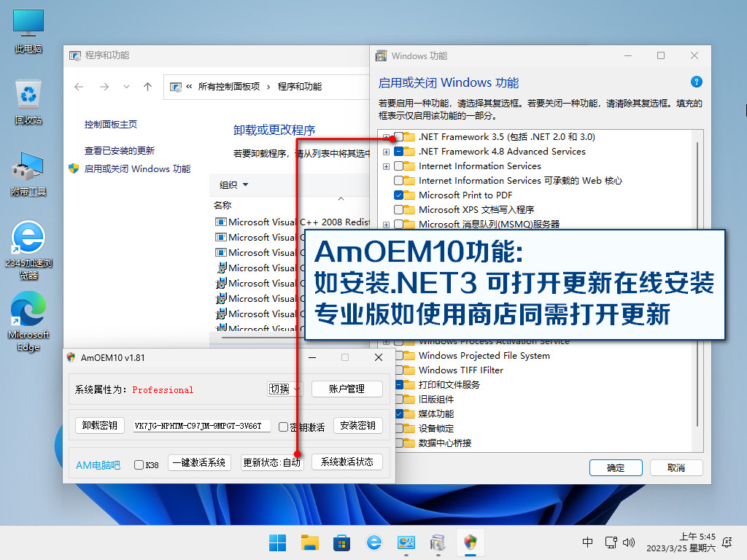Screen dimensions: 747x560
Task: Enable IIS 可承载的 Web 核心 checkbox
Action: pyautogui.click(x=399, y=181)
